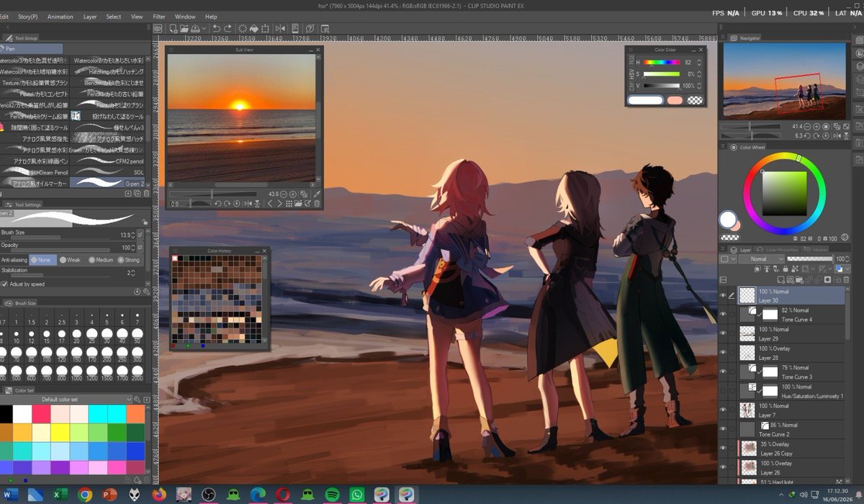The height and width of the screenshot is (504, 864).
Task: Open the Filter menu
Action: (159, 17)
